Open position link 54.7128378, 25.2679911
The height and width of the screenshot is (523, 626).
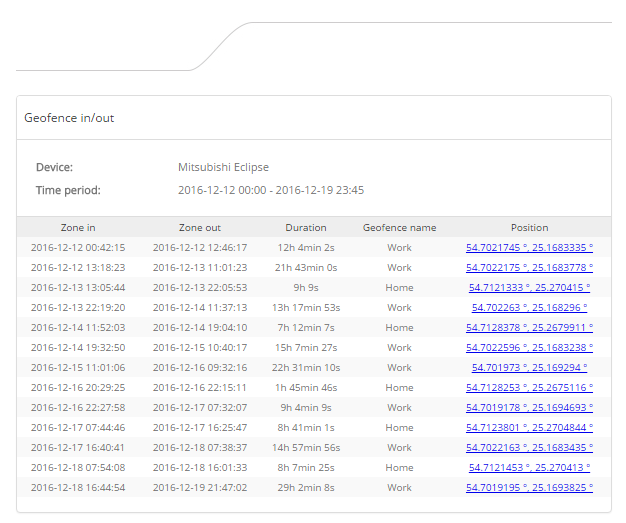tap(529, 327)
